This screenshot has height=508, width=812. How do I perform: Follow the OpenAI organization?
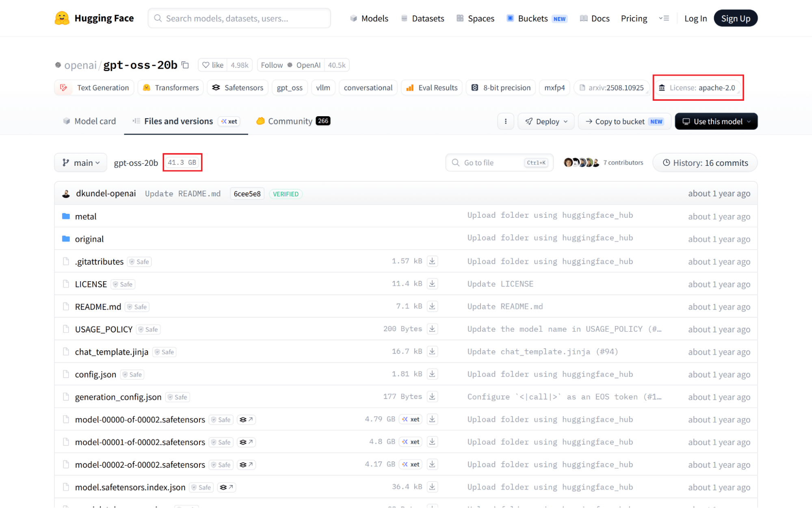click(291, 65)
